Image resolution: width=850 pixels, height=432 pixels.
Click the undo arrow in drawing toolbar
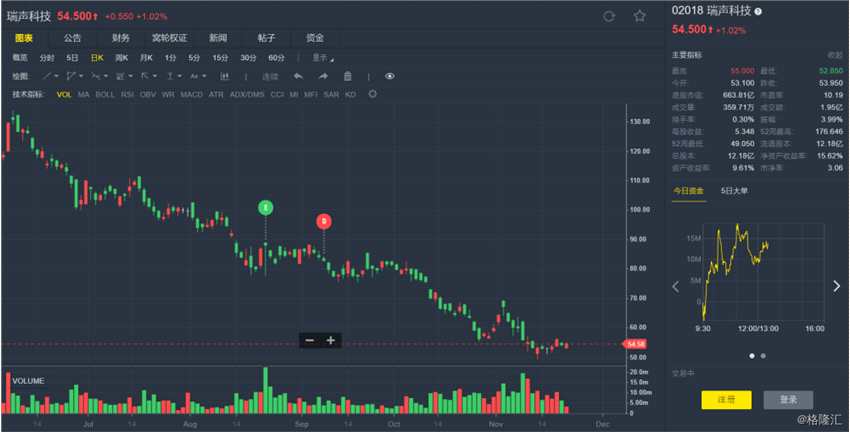(297, 76)
